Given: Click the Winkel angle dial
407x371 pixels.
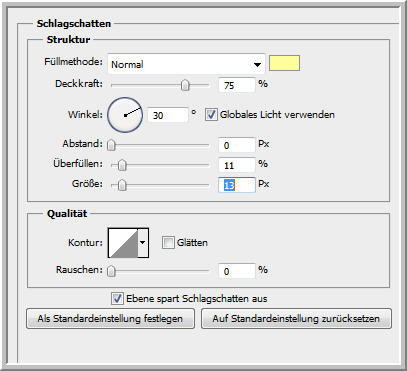Looking at the screenshot, I should pos(125,115).
